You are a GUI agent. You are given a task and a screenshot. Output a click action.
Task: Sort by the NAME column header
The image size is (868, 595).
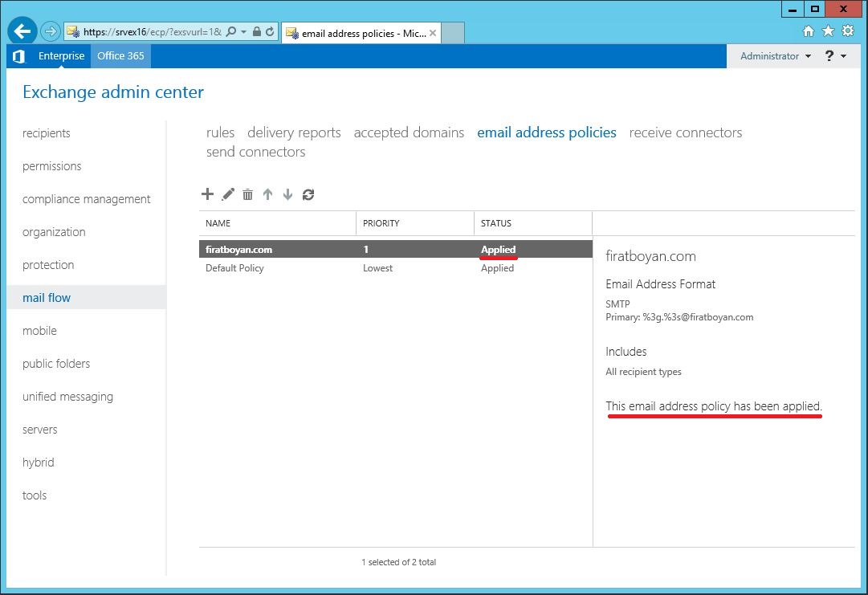pos(277,223)
